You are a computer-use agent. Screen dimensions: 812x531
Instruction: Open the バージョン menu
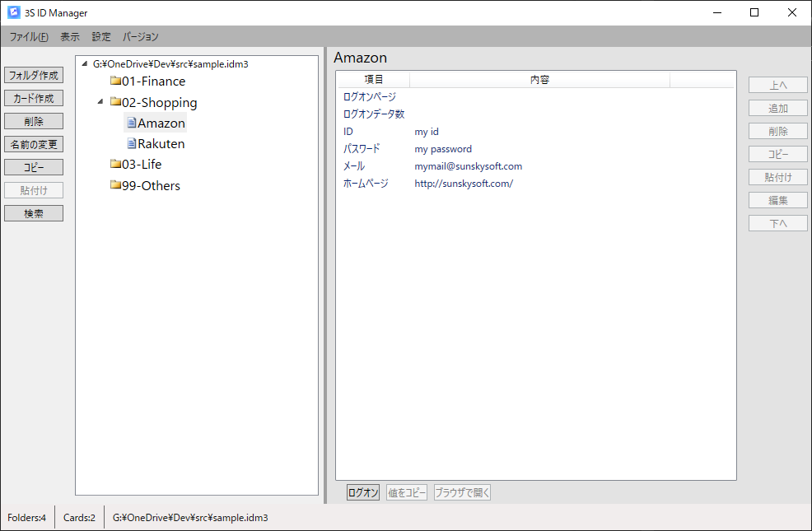coord(140,37)
